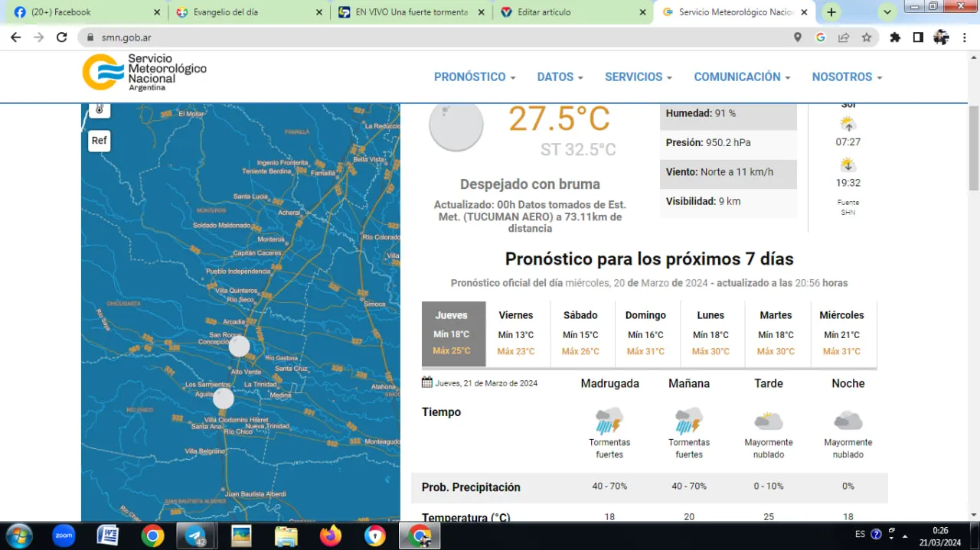Image resolution: width=980 pixels, height=550 pixels.
Task: Select the temperature thermometer icon on the map
Action: [99, 110]
